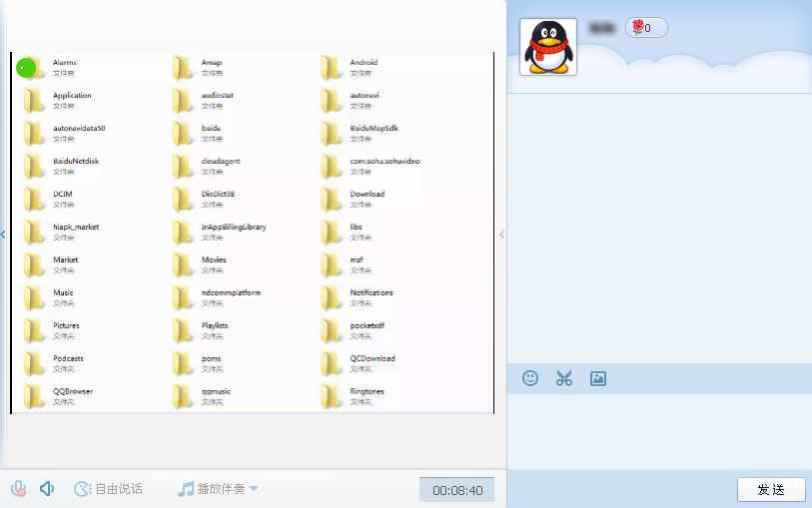The width and height of the screenshot is (812, 508).
Task: Select the scissors screenshot tool
Action: point(564,378)
